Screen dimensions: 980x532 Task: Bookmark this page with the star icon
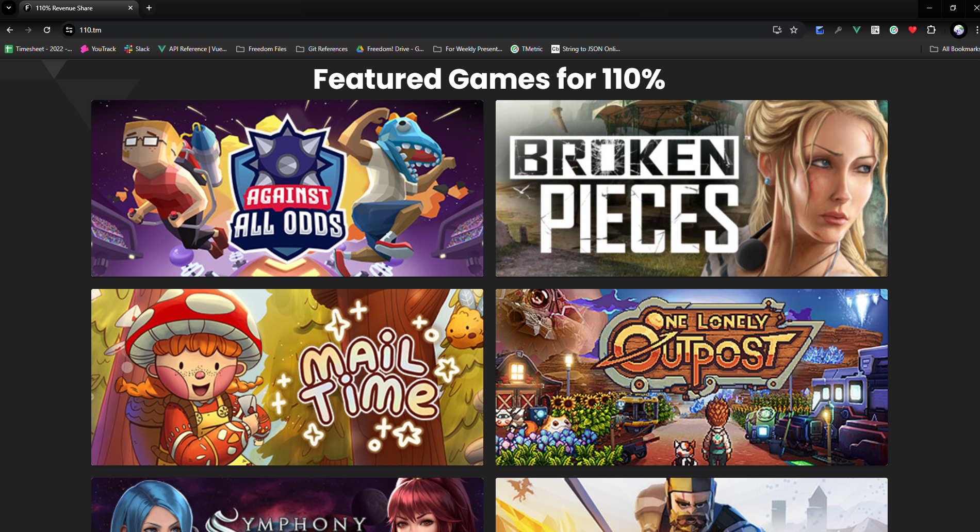click(794, 30)
